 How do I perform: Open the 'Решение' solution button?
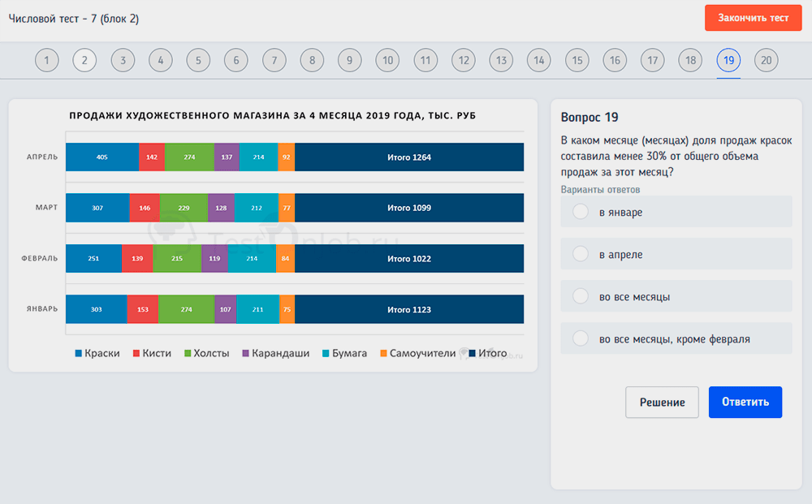point(662,403)
